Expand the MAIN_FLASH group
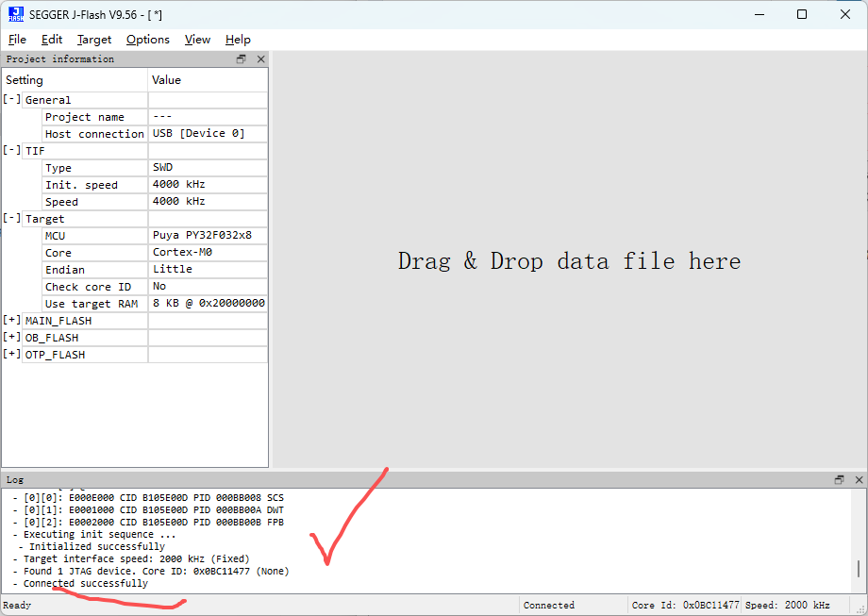Viewport: 868px width, 616px height. 11,321
